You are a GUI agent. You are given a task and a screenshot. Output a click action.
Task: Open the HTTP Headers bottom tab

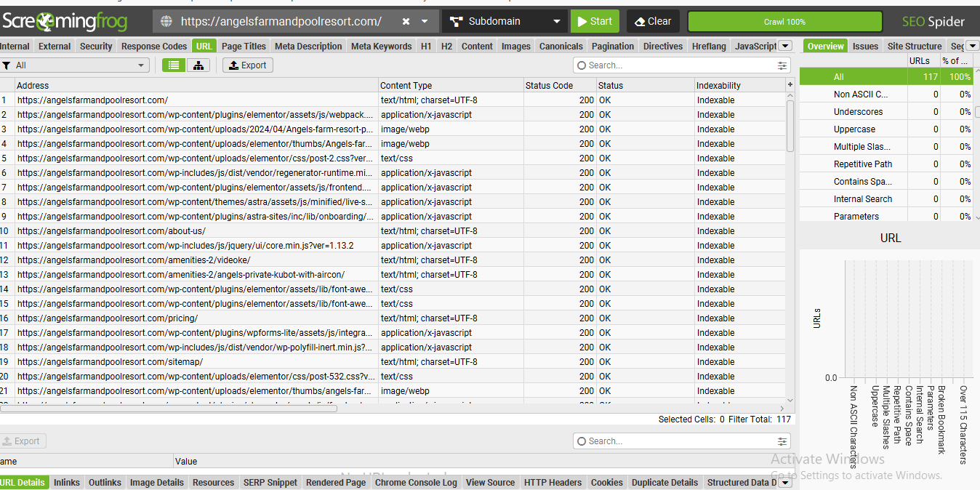point(553,483)
